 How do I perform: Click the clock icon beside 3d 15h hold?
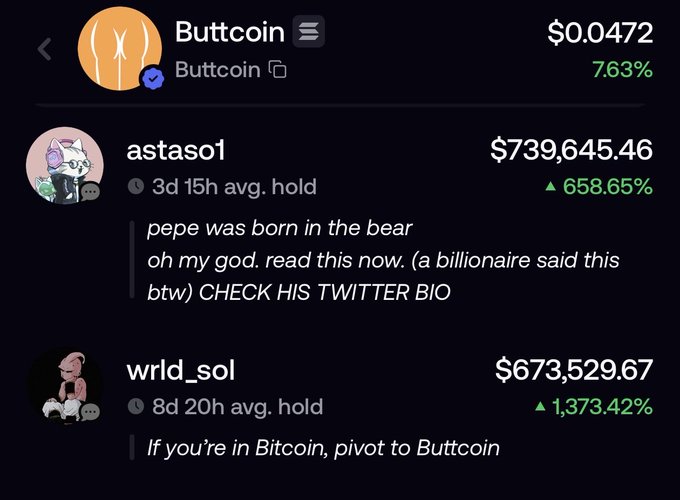[136, 186]
